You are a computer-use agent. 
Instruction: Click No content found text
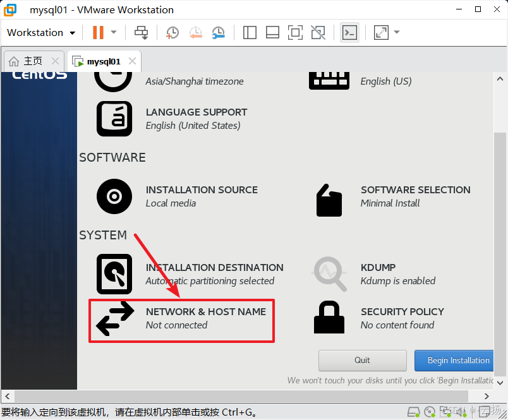pos(397,325)
